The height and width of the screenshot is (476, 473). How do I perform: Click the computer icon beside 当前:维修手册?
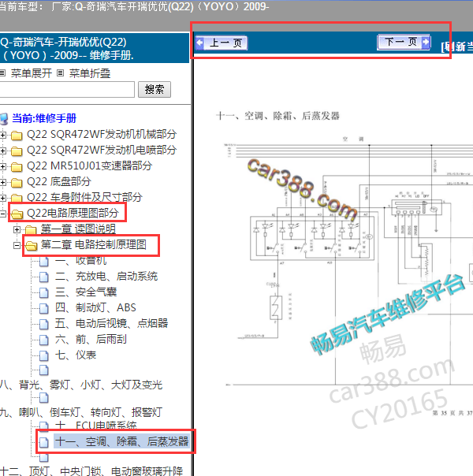[x=4, y=119]
